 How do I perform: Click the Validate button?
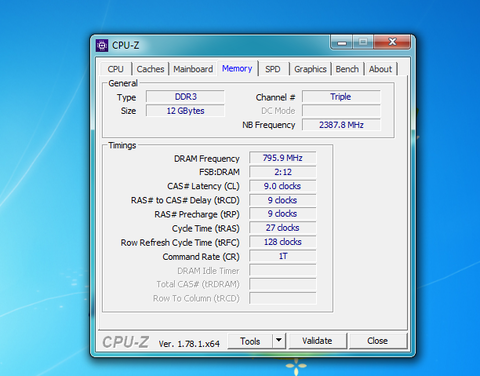(317, 341)
